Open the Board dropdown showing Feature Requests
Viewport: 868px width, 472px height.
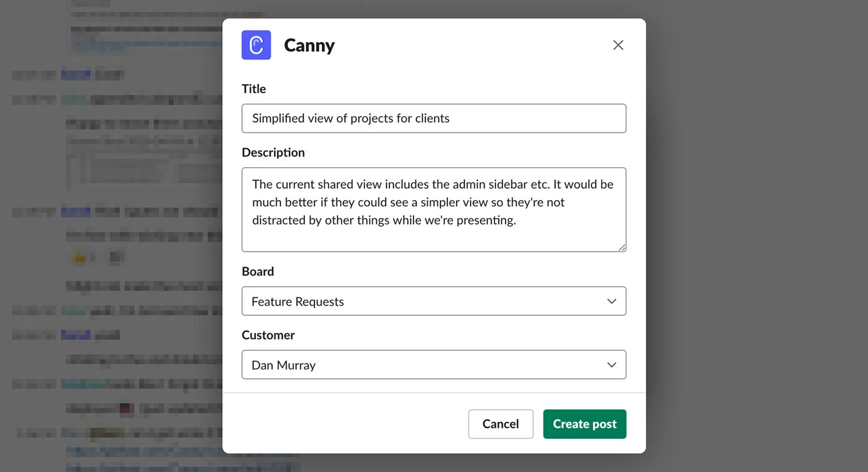423,301
